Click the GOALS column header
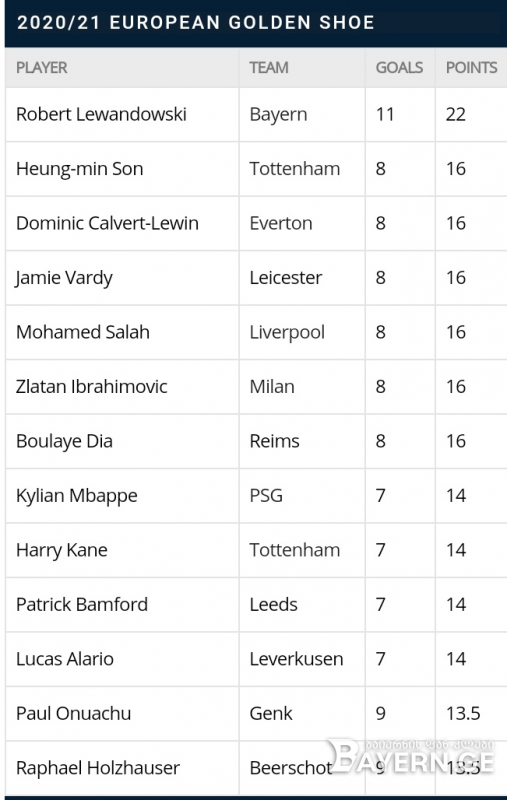This screenshot has height=800, width=507. 399,67
